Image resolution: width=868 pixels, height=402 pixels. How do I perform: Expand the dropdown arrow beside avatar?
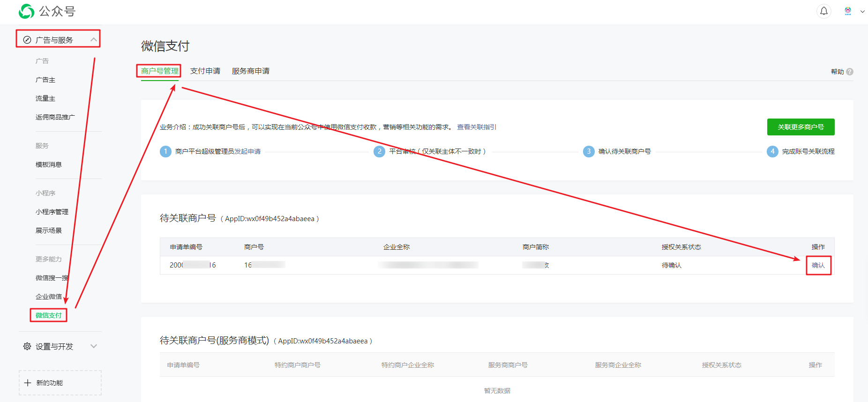[862, 11]
